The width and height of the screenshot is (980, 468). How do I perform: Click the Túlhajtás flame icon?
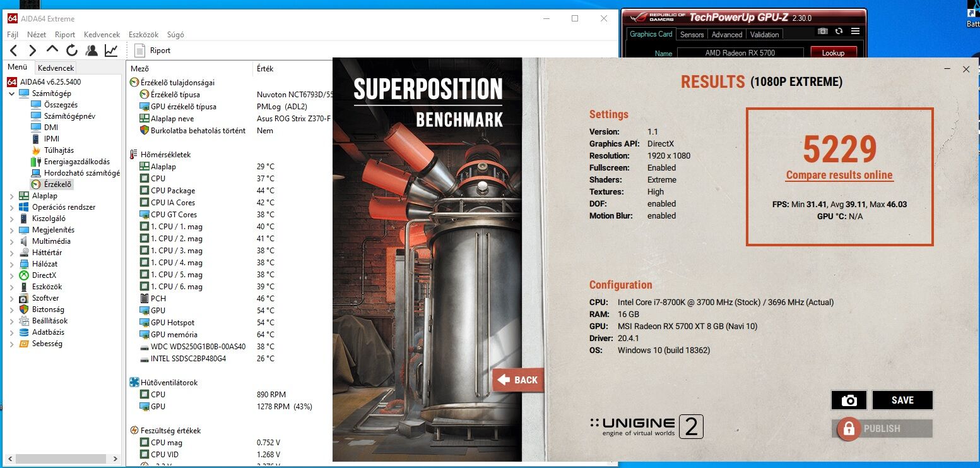click(x=36, y=150)
